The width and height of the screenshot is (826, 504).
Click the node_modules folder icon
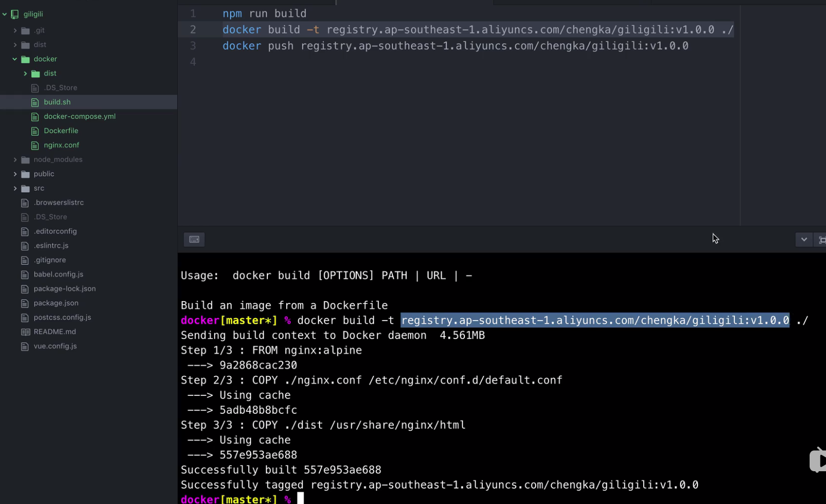click(x=25, y=160)
